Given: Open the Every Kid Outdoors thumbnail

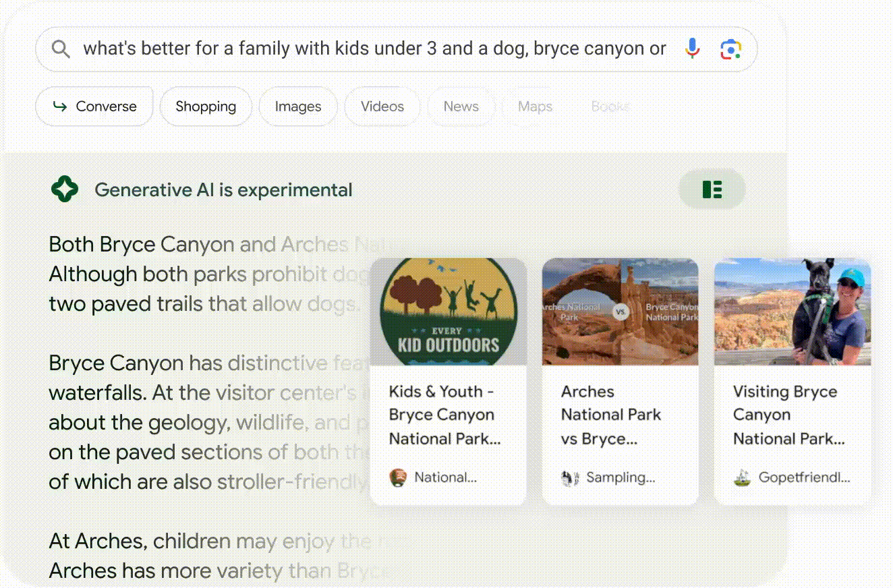Looking at the screenshot, I should click(449, 312).
